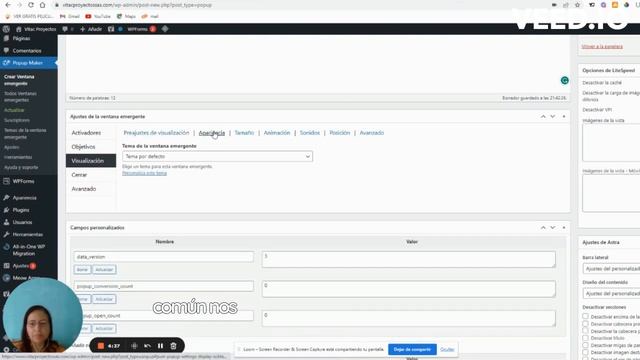640x360 pixels.
Task: Open the comments bubble in the admin bar
Action: [68, 29]
